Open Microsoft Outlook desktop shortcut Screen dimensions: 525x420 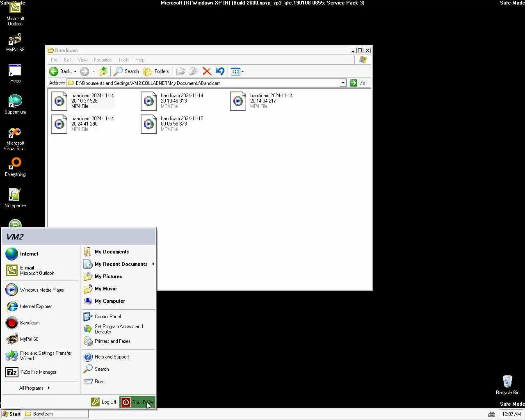pos(15,14)
